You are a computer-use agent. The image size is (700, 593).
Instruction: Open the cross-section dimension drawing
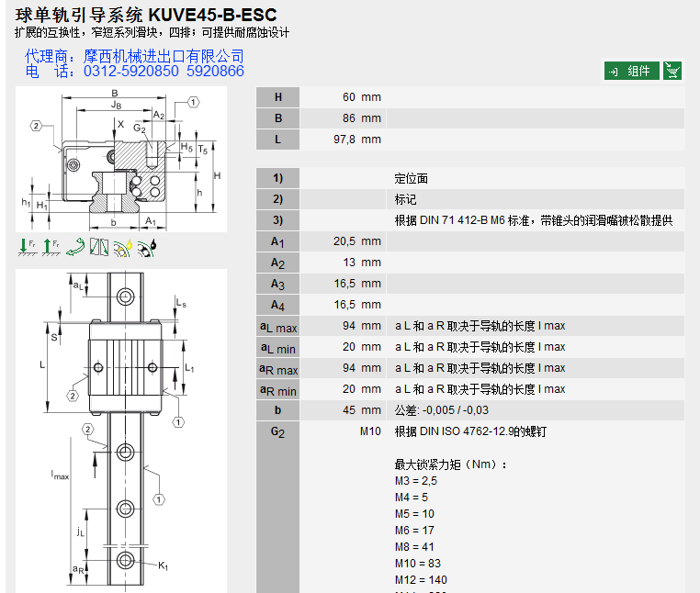[x=121, y=160]
